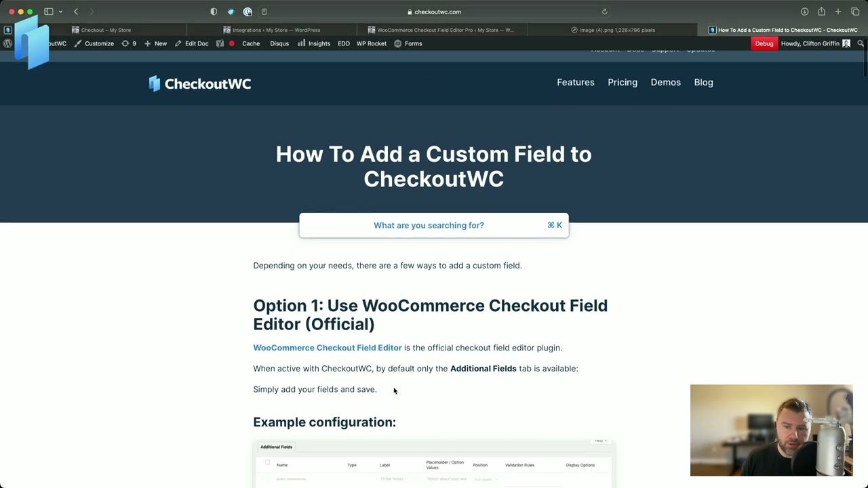
Task: Click the reader view icon in address bar
Action: click(264, 12)
